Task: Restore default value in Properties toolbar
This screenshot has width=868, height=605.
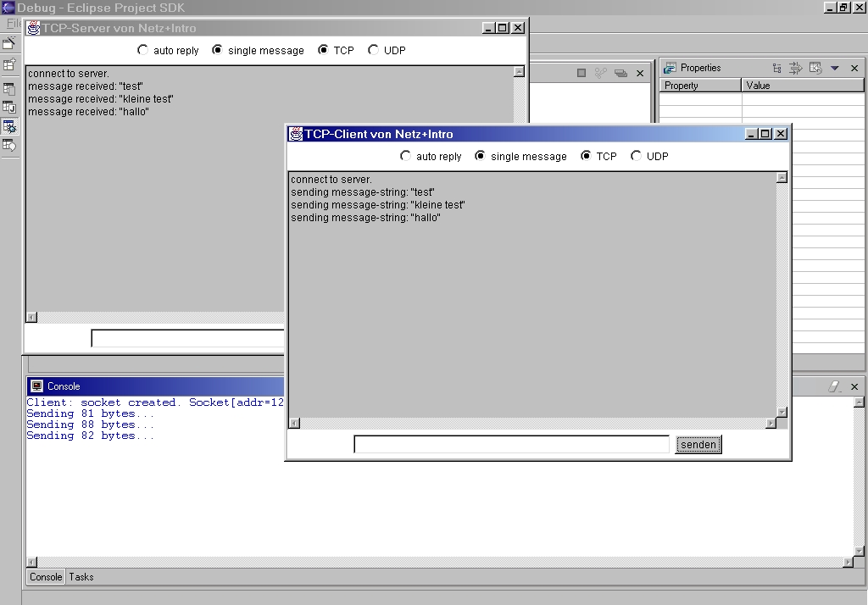Action: point(815,68)
